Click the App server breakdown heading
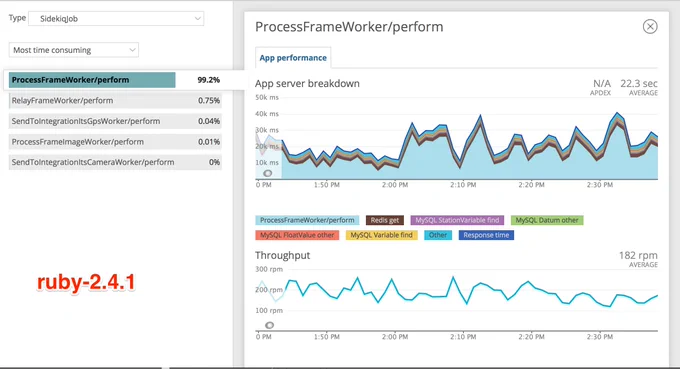This screenshot has height=369, width=680. click(x=307, y=83)
